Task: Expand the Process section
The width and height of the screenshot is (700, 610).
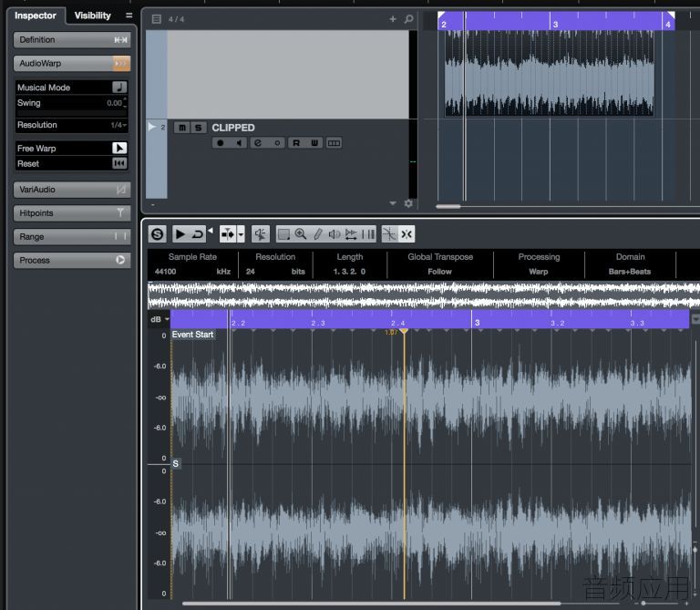Action: click(72, 261)
